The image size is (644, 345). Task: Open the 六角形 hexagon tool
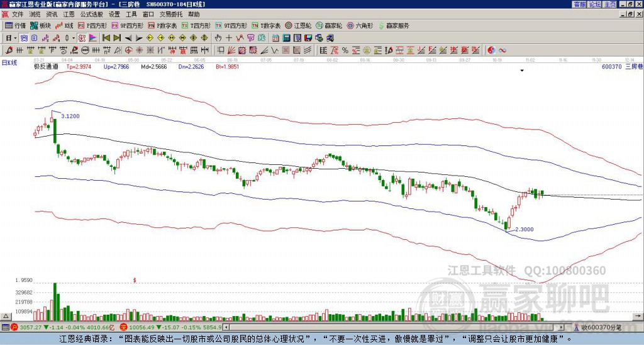(360, 25)
